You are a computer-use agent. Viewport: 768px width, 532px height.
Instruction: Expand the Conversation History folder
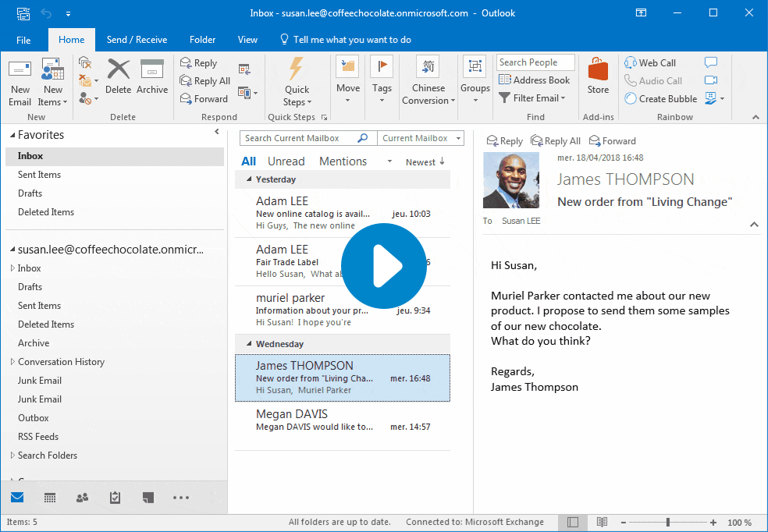(12, 362)
